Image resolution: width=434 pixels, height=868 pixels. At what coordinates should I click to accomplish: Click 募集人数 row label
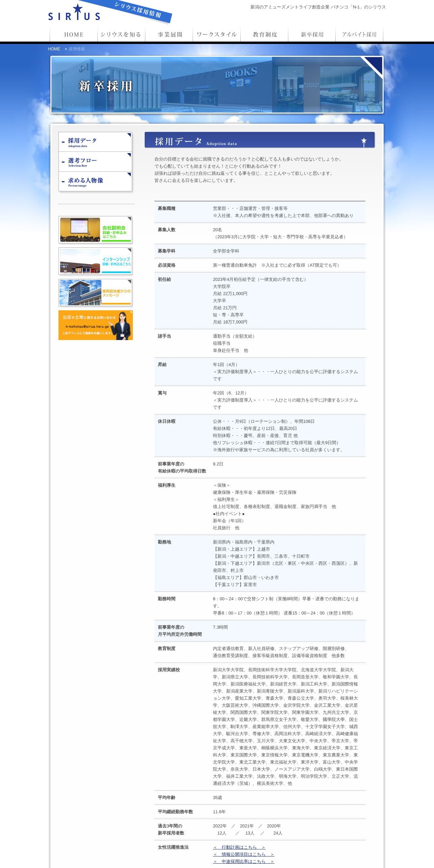167,230
